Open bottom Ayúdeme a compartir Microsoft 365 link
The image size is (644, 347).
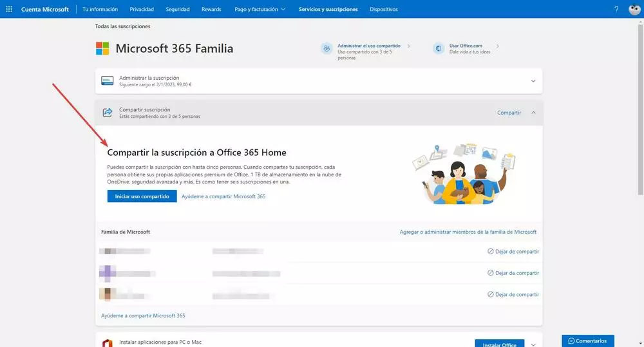click(x=143, y=316)
